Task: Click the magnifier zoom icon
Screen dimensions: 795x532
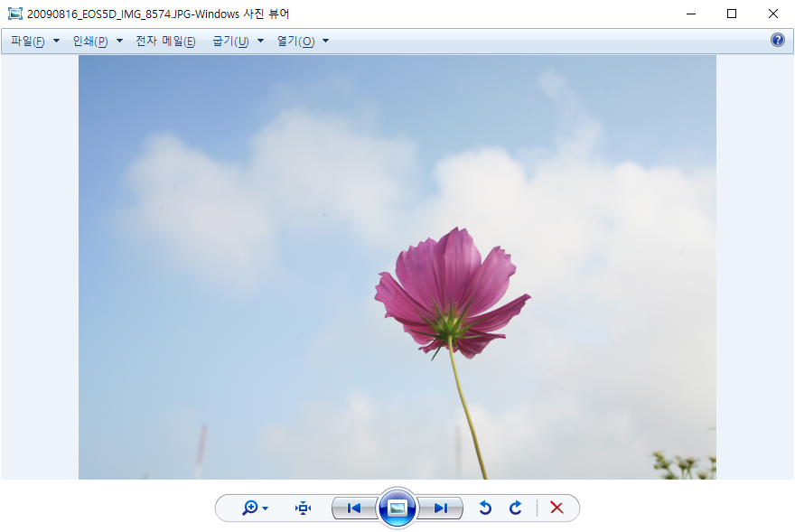Action: tap(250, 508)
